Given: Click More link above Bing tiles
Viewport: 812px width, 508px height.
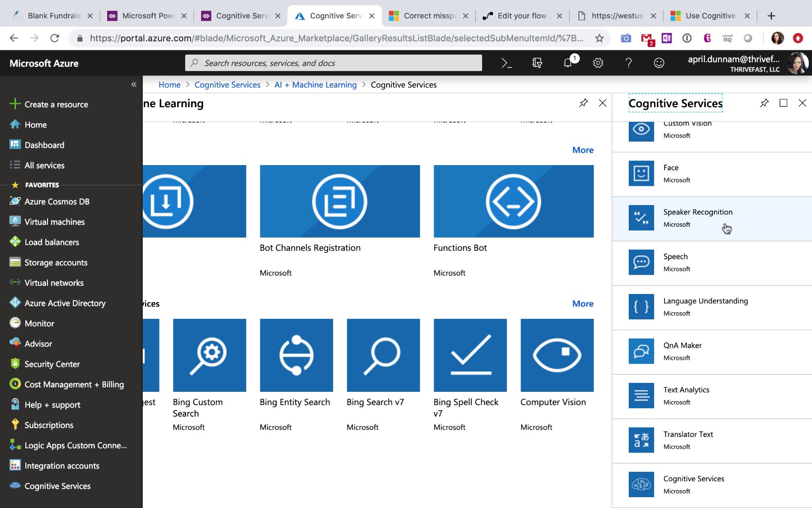Looking at the screenshot, I should point(583,304).
